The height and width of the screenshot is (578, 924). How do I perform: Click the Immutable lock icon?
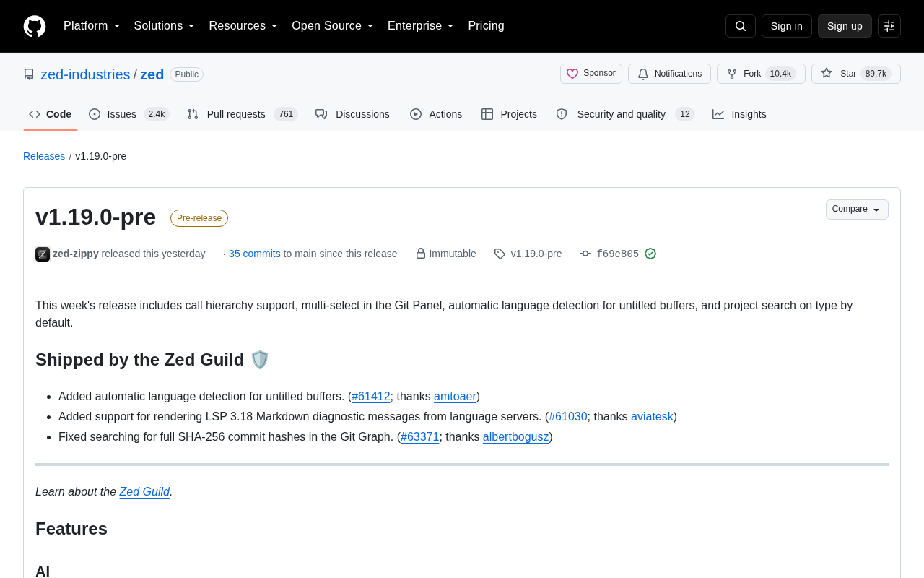[421, 254]
